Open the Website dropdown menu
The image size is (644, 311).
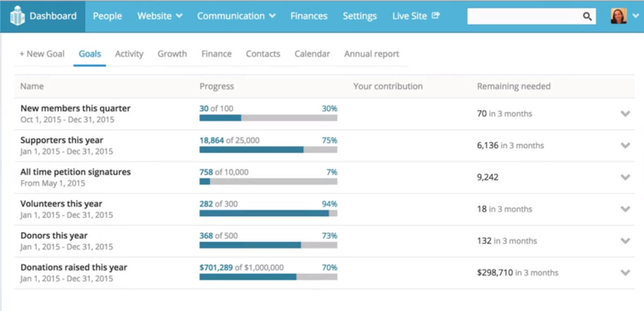160,16
